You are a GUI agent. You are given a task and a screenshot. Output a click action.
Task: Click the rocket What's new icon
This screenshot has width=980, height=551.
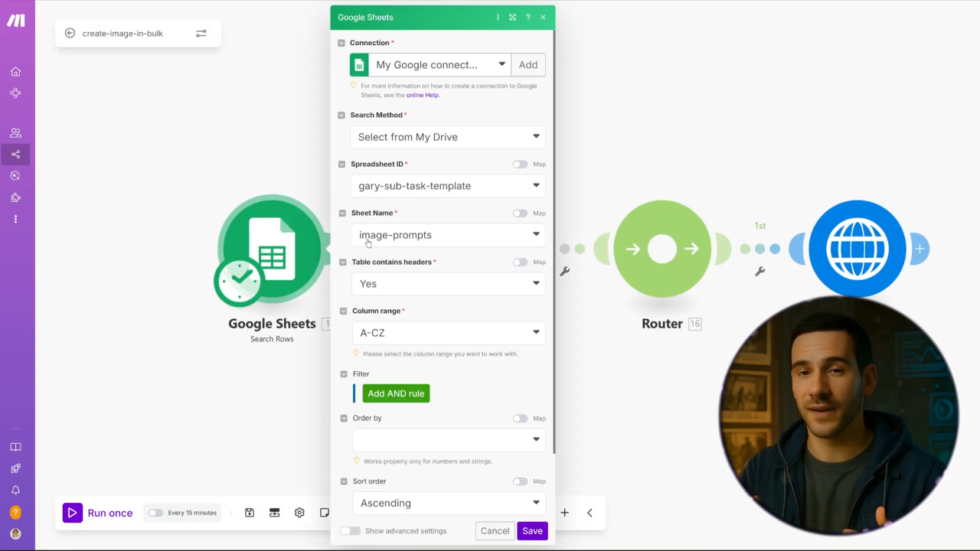click(x=15, y=468)
